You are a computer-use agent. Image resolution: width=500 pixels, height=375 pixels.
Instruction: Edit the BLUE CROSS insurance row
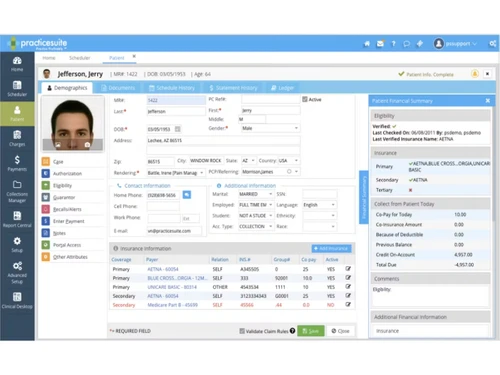pos(348,278)
